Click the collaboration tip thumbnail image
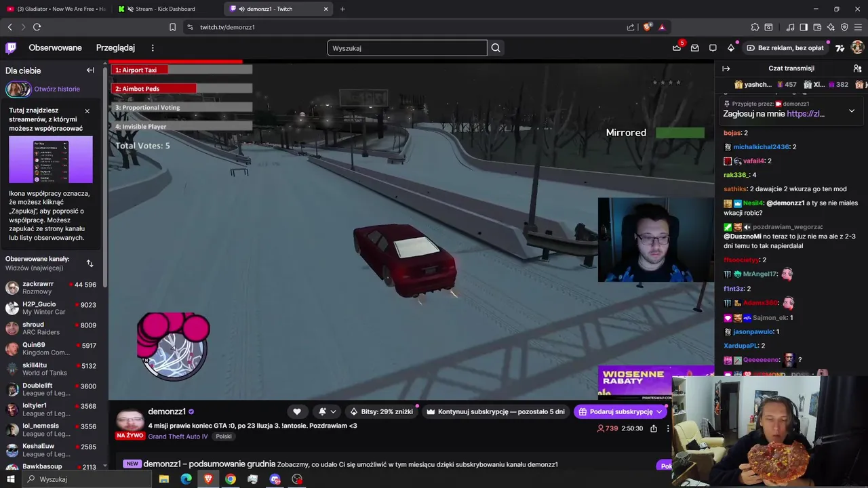The width and height of the screenshot is (868, 488). click(x=51, y=160)
